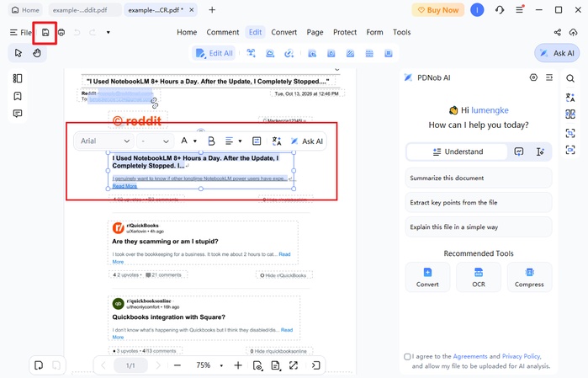Image resolution: width=588 pixels, height=378 pixels.
Task: Select the Hand pan tool
Action: 37,53
